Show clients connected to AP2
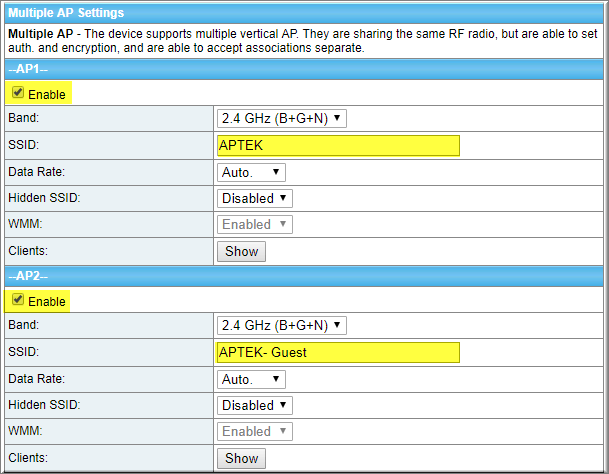Screen dimensions: 609x474 (x=241, y=458)
